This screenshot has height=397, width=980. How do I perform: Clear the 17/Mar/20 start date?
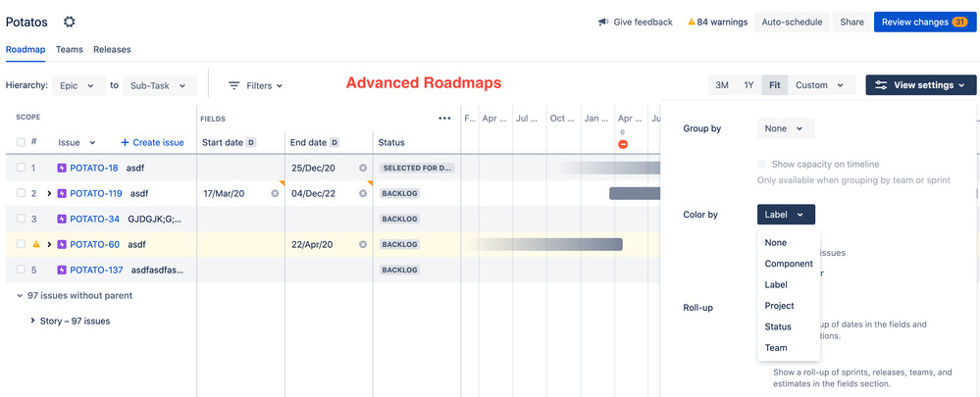click(x=275, y=193)
